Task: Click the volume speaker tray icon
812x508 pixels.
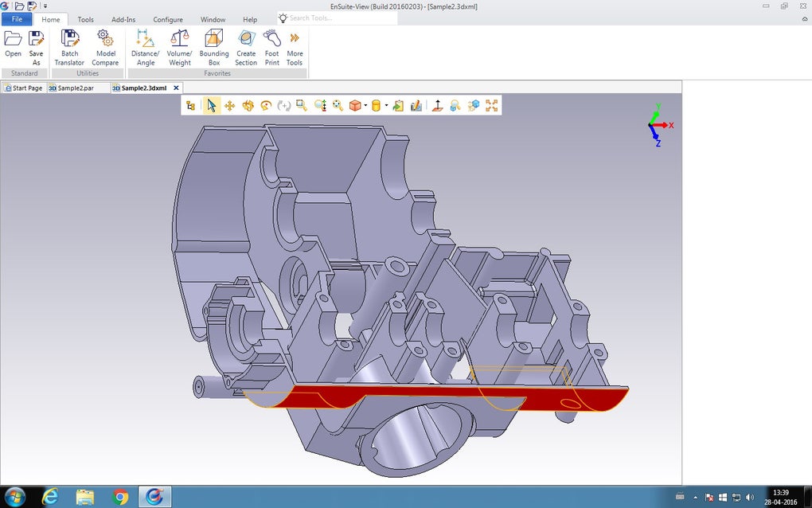Action: click(x=750, y=498)
